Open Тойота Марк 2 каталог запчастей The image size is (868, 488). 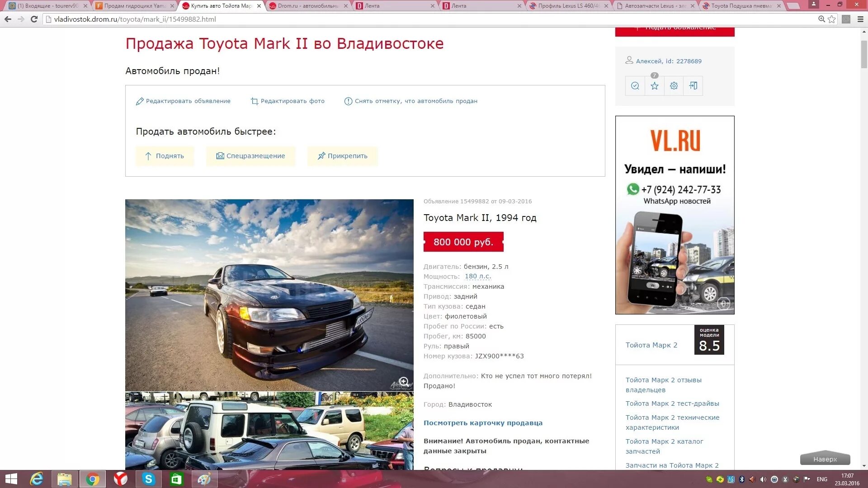tap(664, 446)
